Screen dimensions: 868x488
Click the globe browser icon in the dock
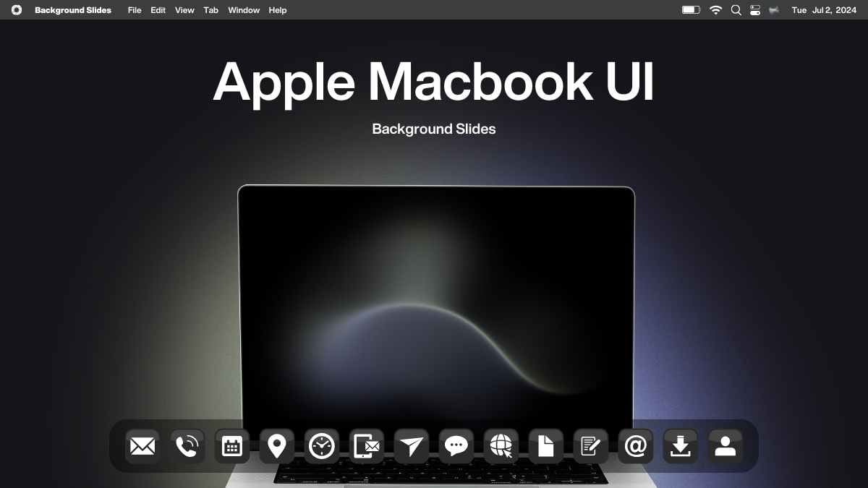coord(502,446)
